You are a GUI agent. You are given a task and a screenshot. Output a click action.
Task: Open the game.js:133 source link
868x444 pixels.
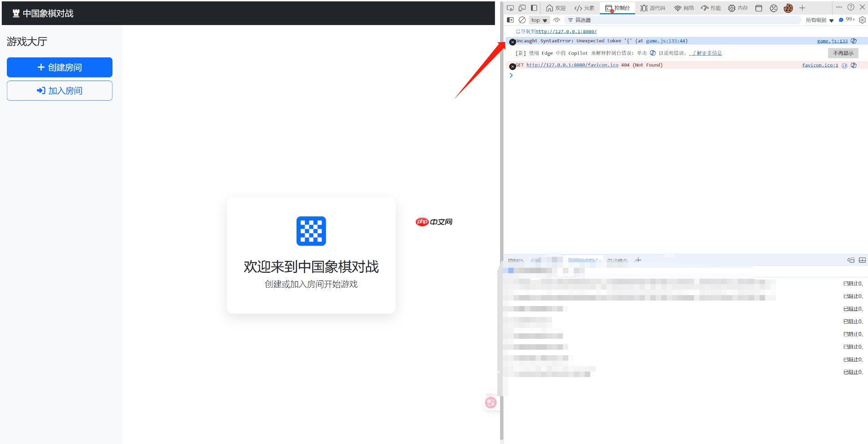point(833,41)
